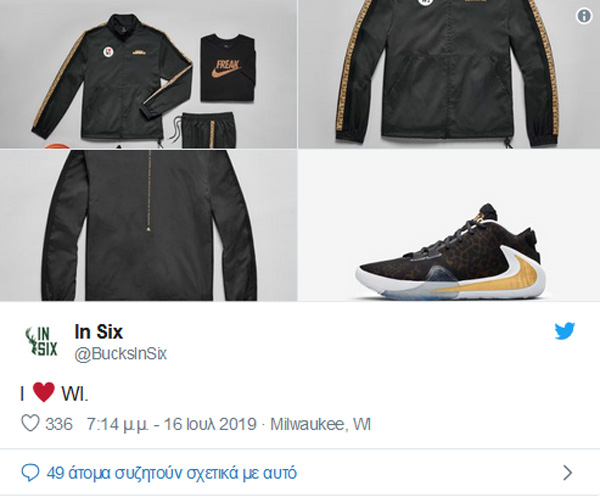Click the gold Nike swoosh on sneaker
The image size is (600, 497).
(494, 276)
